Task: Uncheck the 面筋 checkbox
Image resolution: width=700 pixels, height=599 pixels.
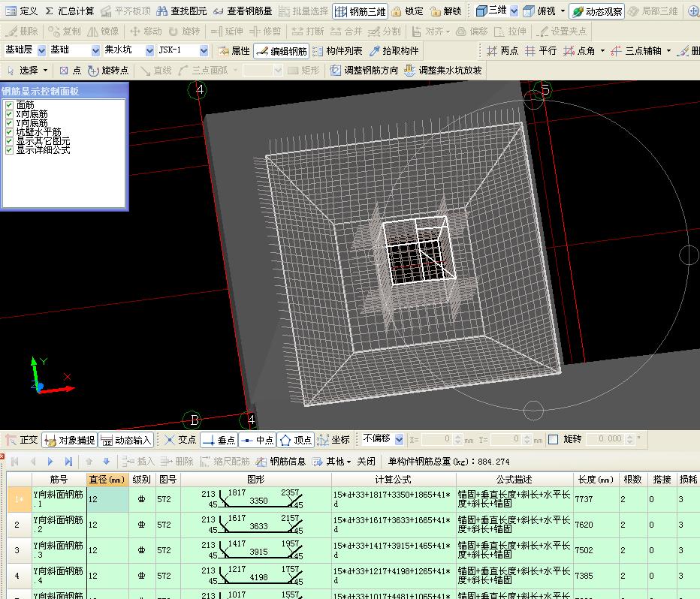Action: 9,105
